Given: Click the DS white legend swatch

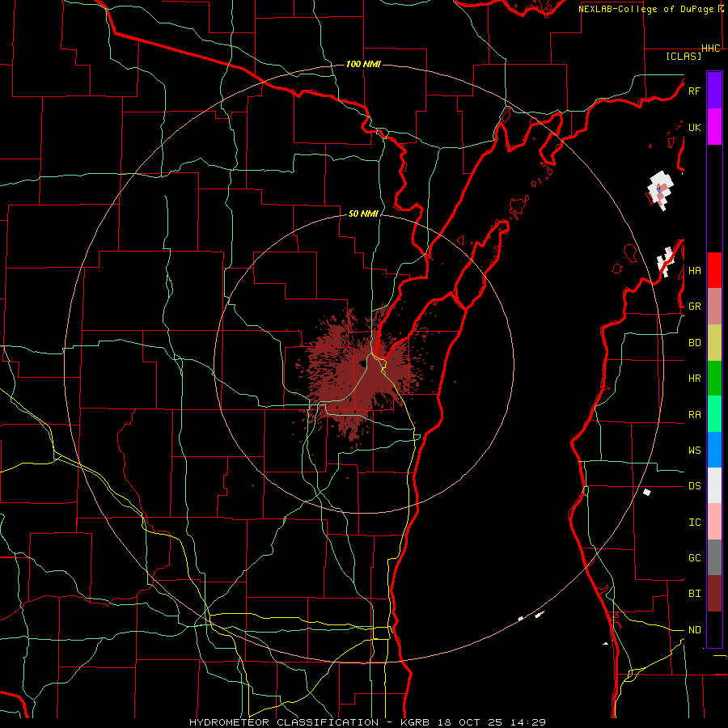Looking at the screenshot, I should click(714, 485).
